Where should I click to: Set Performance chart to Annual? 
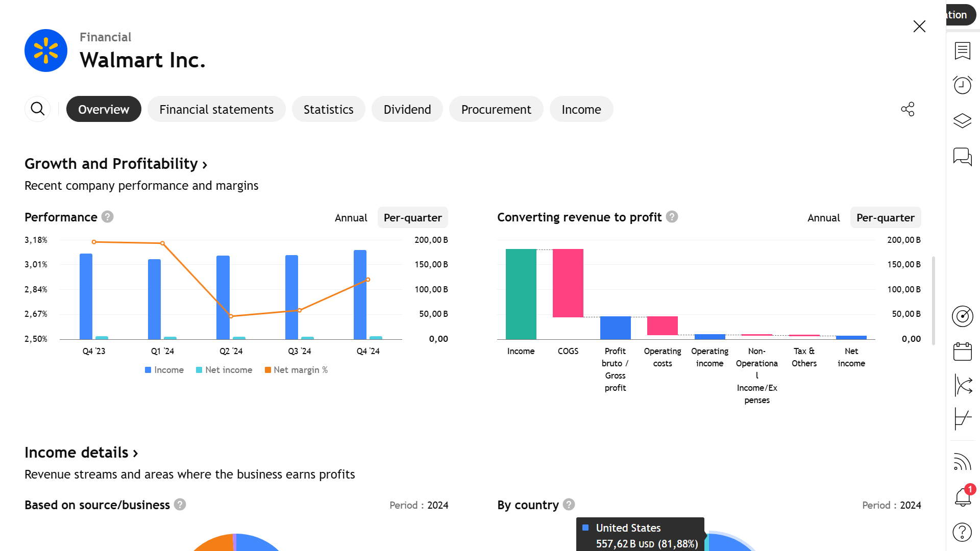point(351,218)
